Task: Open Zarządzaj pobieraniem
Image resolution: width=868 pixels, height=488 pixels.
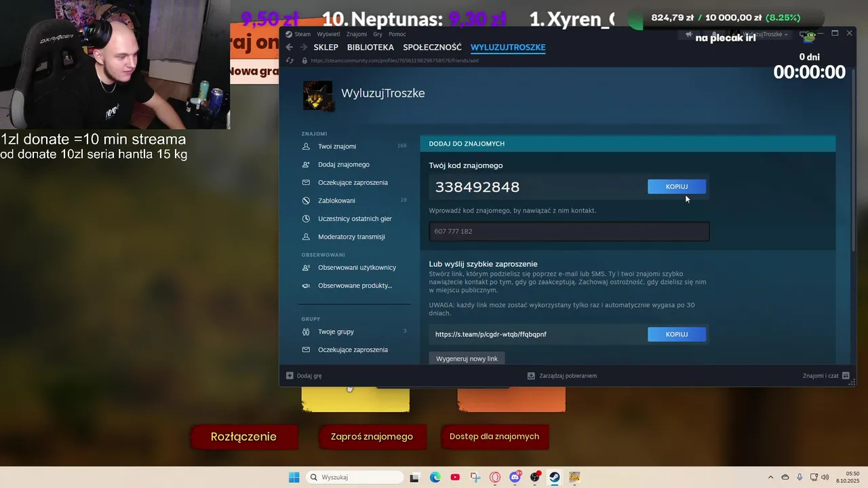Action: pos(562,375)
